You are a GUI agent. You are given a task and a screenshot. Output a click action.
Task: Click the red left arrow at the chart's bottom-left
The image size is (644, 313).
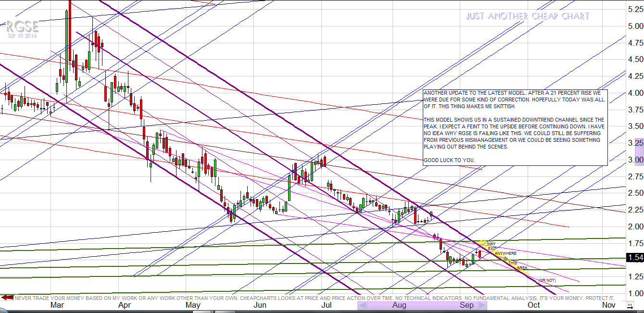(7, 298)
